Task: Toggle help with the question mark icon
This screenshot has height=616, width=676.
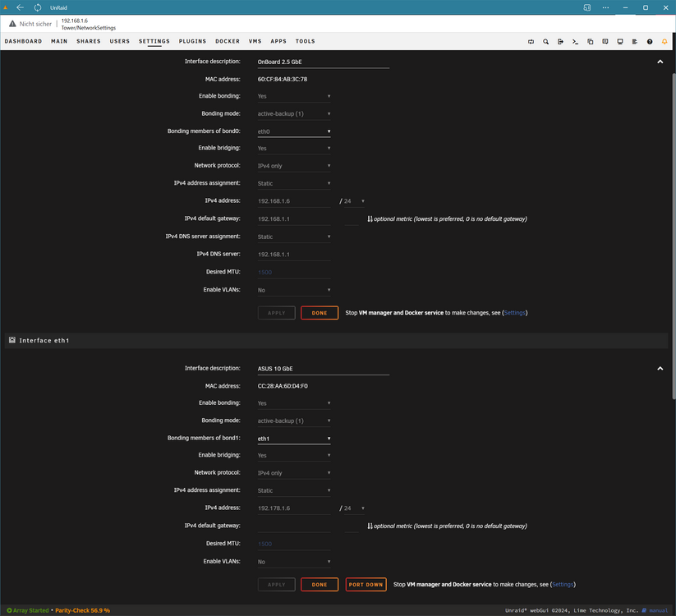Action: (x=649, y=41)
